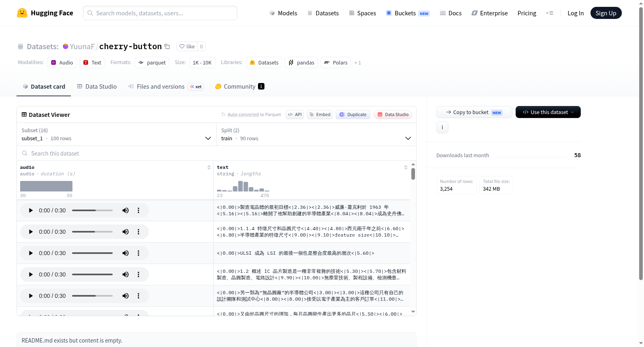Play the audio in the 無晶圓廠 row

click(x=31, y=296)
